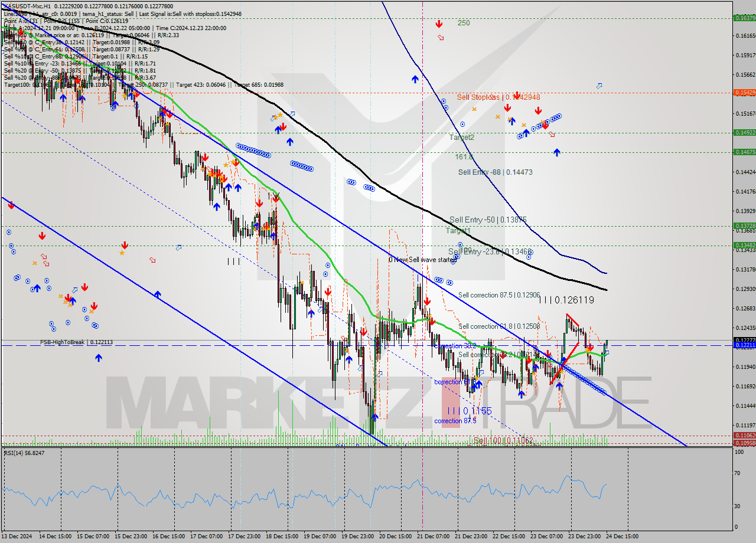Click the '23 Dec 07:00' time axis label
Image resolution: width=756 pixels, height=543 pixels.
tap(546, 537)
